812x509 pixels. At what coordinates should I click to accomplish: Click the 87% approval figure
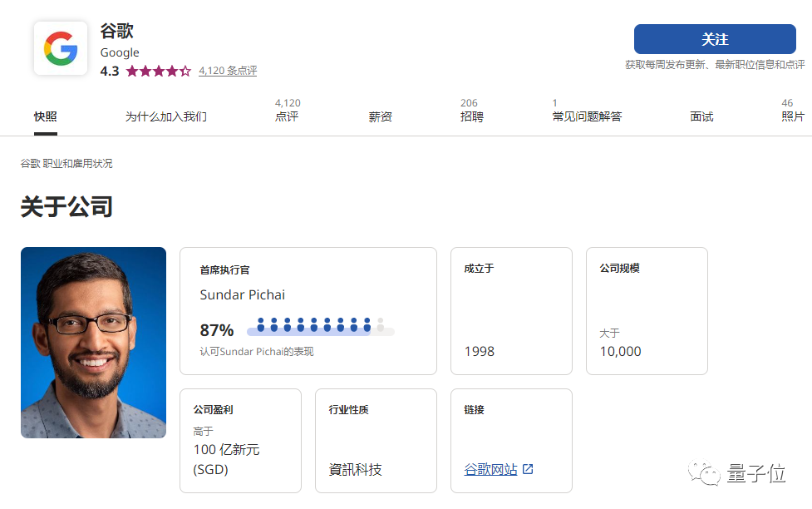tap(216, 329)
